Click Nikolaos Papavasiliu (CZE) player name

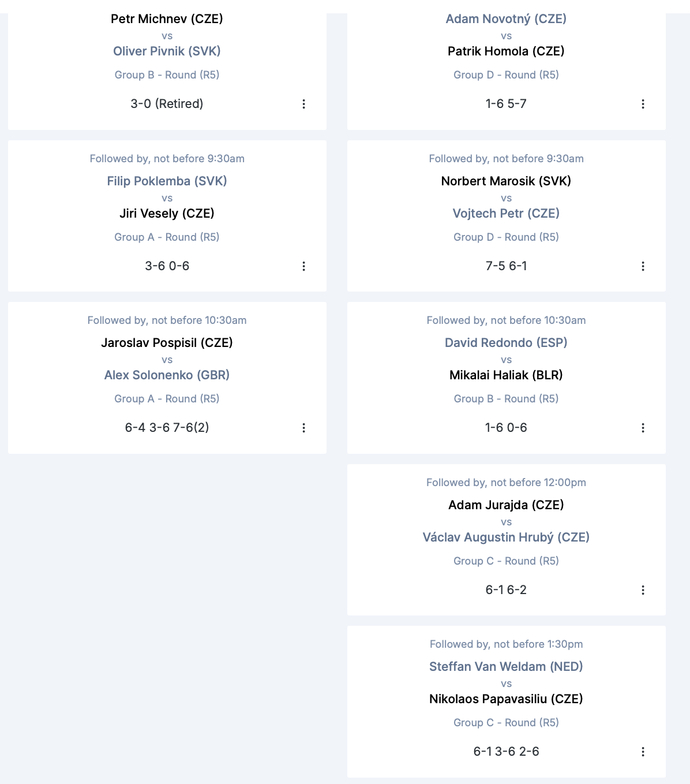click(x=506, y=699)
